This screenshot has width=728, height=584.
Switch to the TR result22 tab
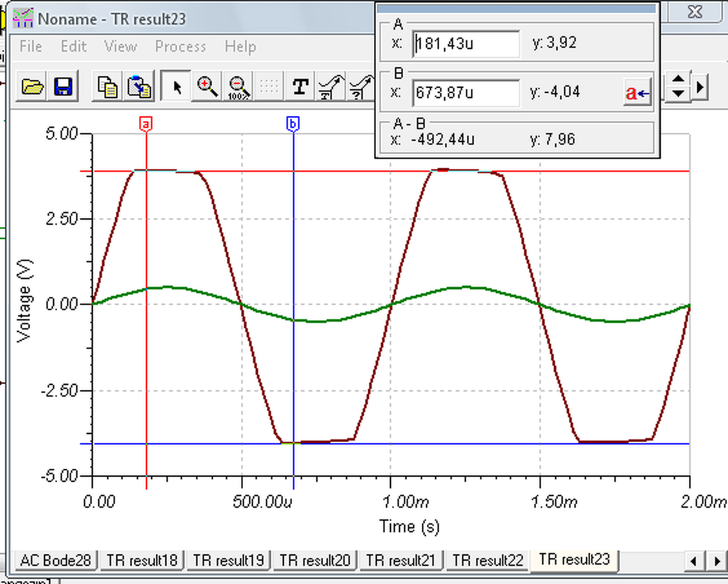488,560
